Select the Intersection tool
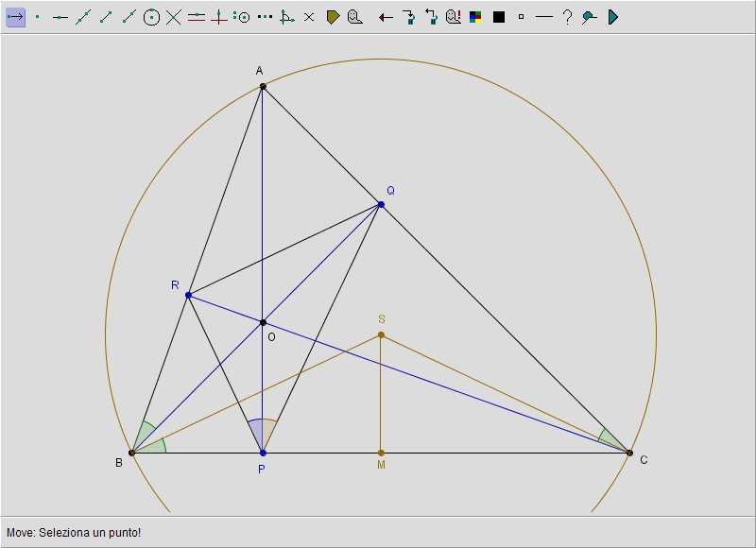Screen dimensions: 756x548 pyautogui.click(x=174, y=17)
